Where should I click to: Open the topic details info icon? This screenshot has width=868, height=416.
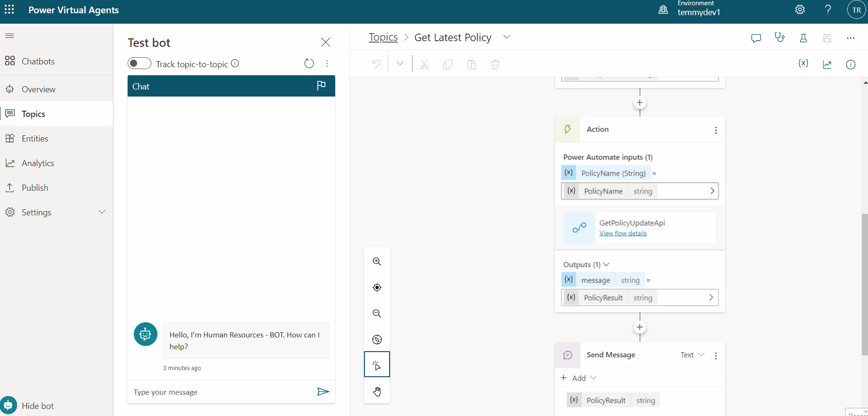click(851, 64)
